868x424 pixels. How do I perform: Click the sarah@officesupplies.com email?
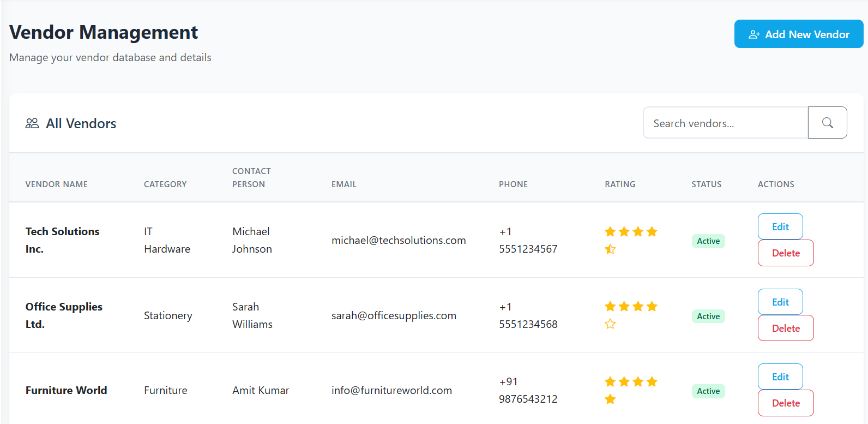pyautogui.click(x=394, y=315)
